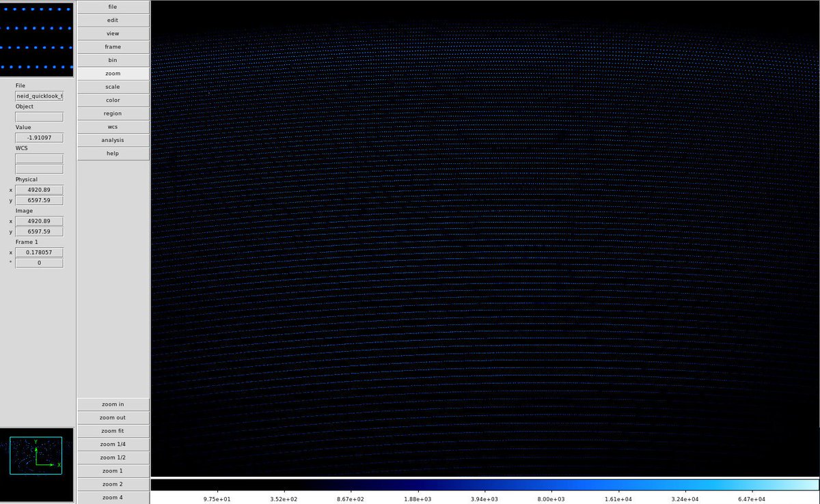The image size is (820, 504).
Task: Click the colorbar label 3.94e+03
Action: point(485,498)
